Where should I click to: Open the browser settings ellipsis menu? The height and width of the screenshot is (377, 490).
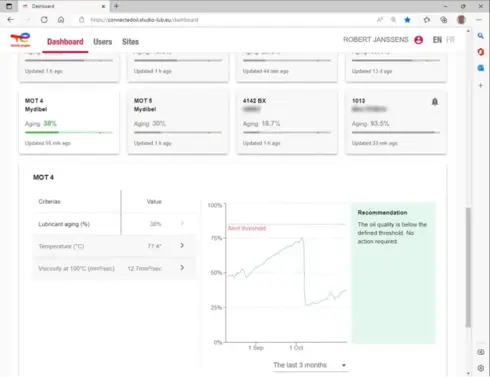tap(479, 20)
